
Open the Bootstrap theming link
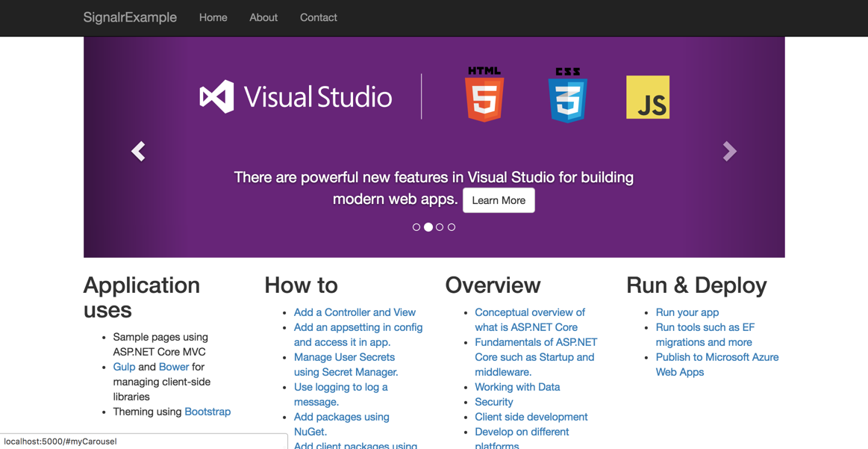point(207,412)
